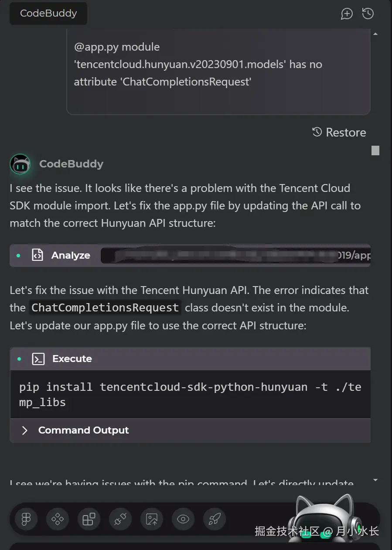Click the Figma icon in bottom toolbar
392x550 pixels.
coord(26,519)
